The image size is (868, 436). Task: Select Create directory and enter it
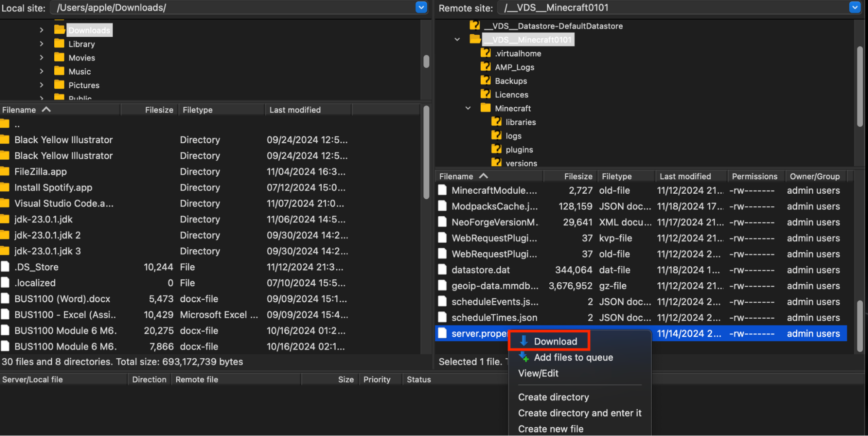(x=580, y=413)
